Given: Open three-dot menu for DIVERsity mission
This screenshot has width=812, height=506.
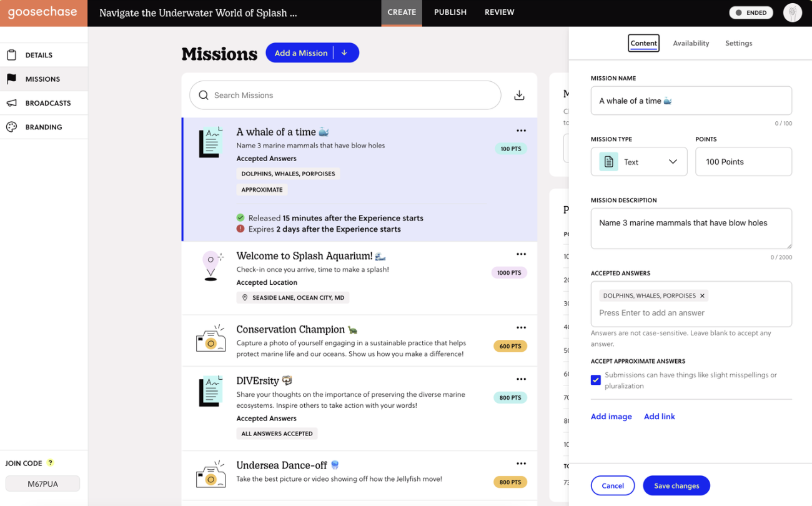Looking at the screenshot, I should [x=521, y=379].
